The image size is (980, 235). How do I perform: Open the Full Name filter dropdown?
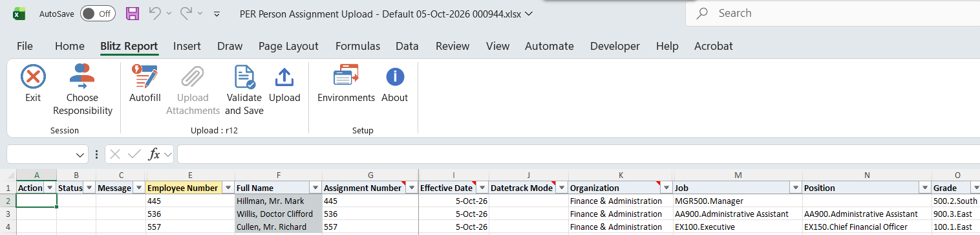tap(315, 188)
